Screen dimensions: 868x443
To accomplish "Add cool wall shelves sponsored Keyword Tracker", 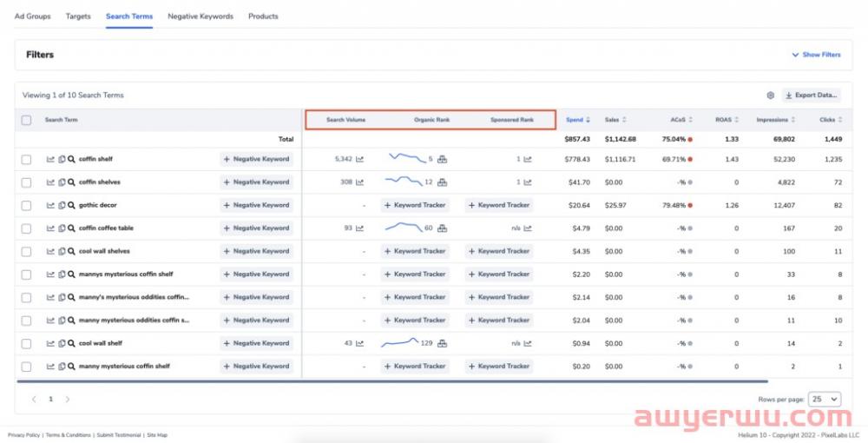I will pos(499,251).
